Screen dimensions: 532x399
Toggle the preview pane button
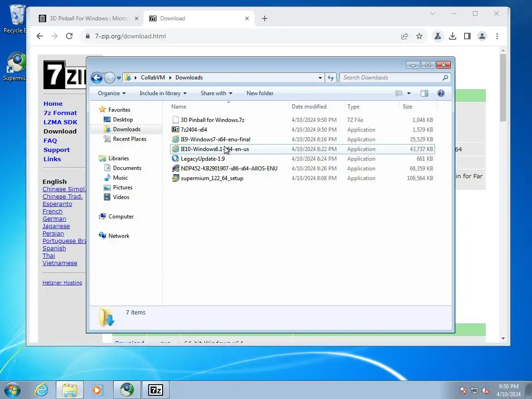tap(424, 93)
